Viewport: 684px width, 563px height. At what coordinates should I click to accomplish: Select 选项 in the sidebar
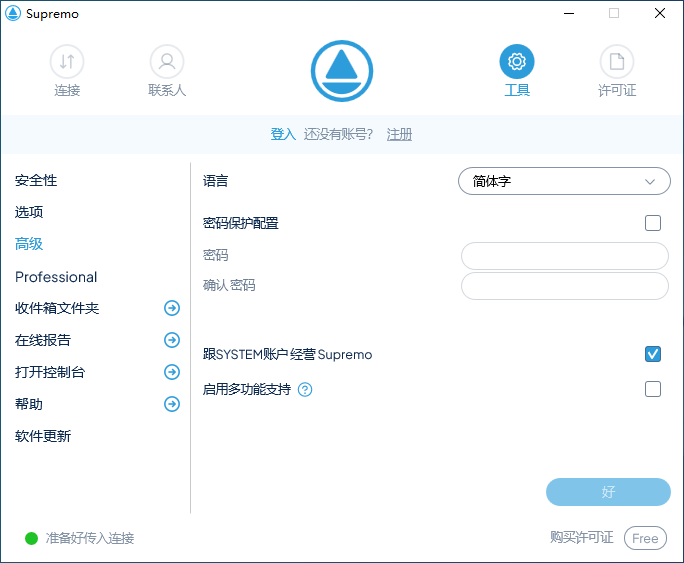tap(29, 212)
